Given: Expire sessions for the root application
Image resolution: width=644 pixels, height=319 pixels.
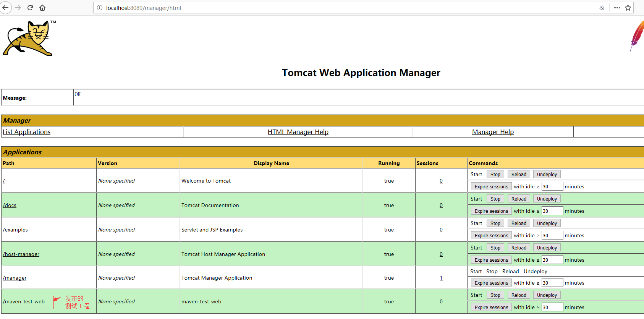Looking at the screenshot, I should (491, 186).
